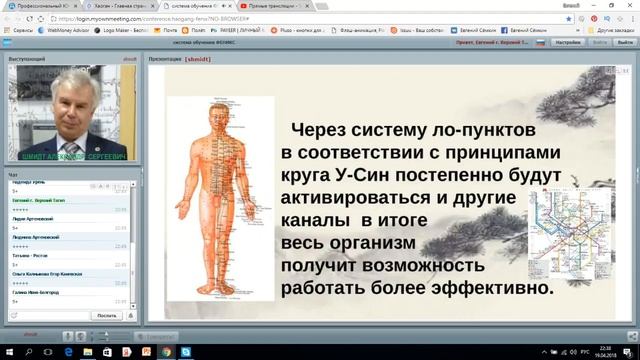
Task: Open PowerPoint from the taskbar
Action: point(146,352)
